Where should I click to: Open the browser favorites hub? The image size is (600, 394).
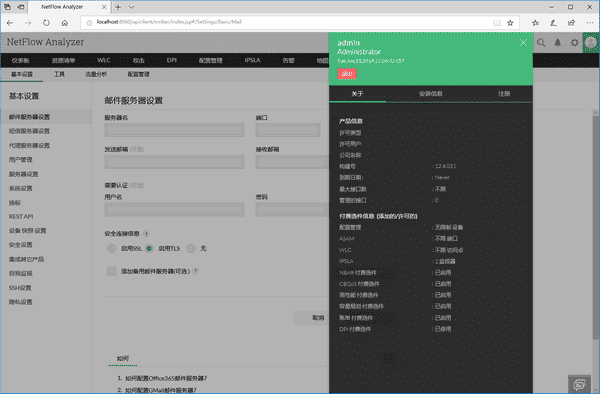click(535, 23)
